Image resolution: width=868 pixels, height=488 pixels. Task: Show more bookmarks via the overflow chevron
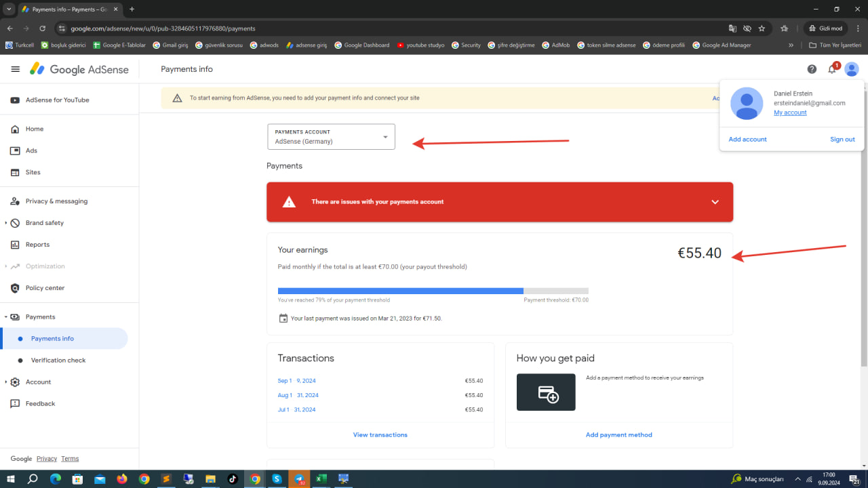[x=791, y=45]
